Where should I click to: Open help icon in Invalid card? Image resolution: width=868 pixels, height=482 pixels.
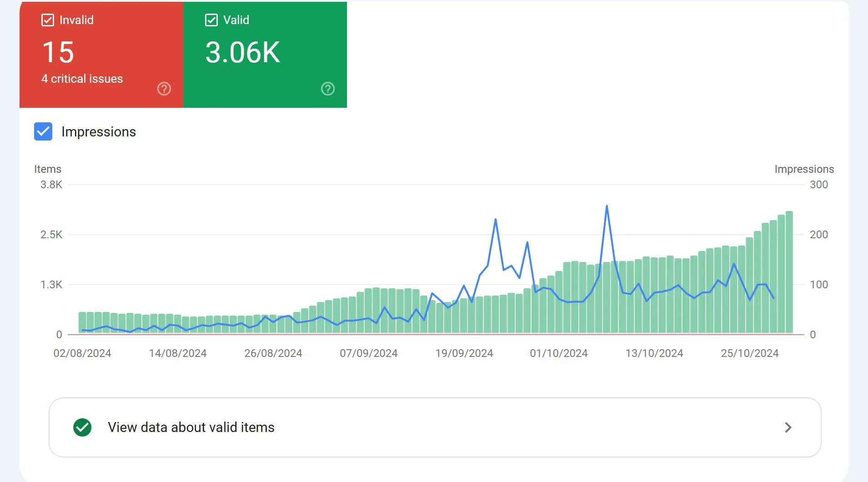(164, 89)
